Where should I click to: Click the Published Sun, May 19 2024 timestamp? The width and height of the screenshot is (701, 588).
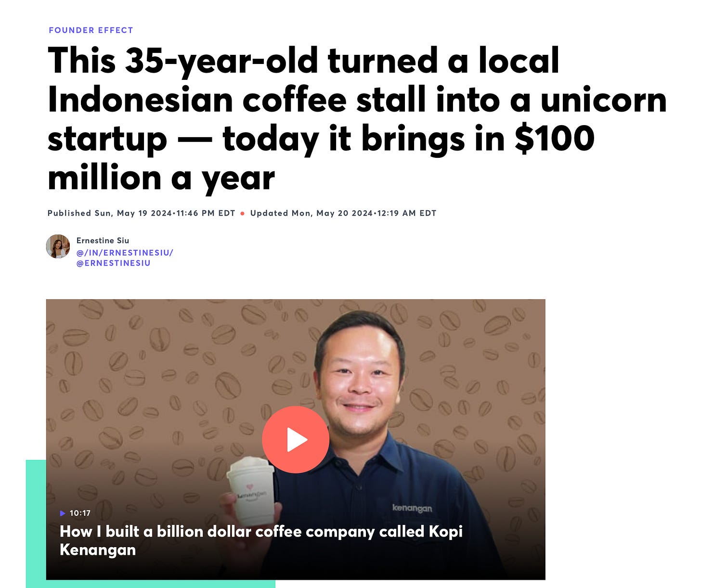coord(141,213)
